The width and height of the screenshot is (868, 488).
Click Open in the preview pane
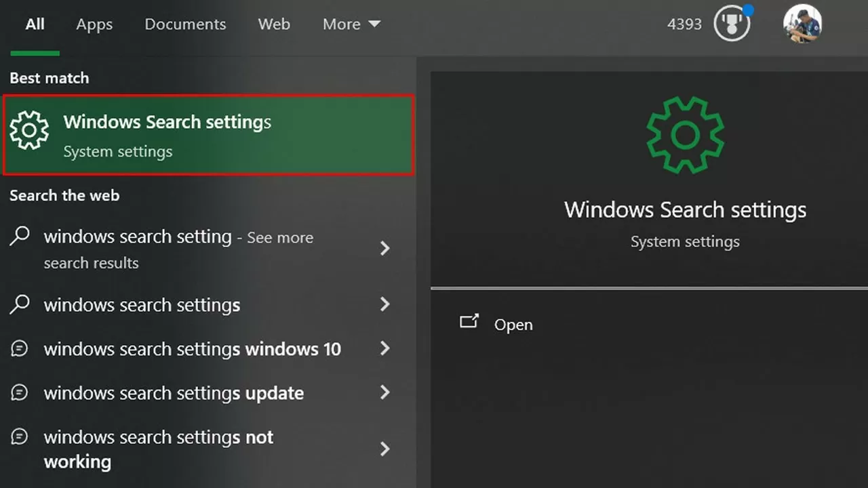(513, 325)
